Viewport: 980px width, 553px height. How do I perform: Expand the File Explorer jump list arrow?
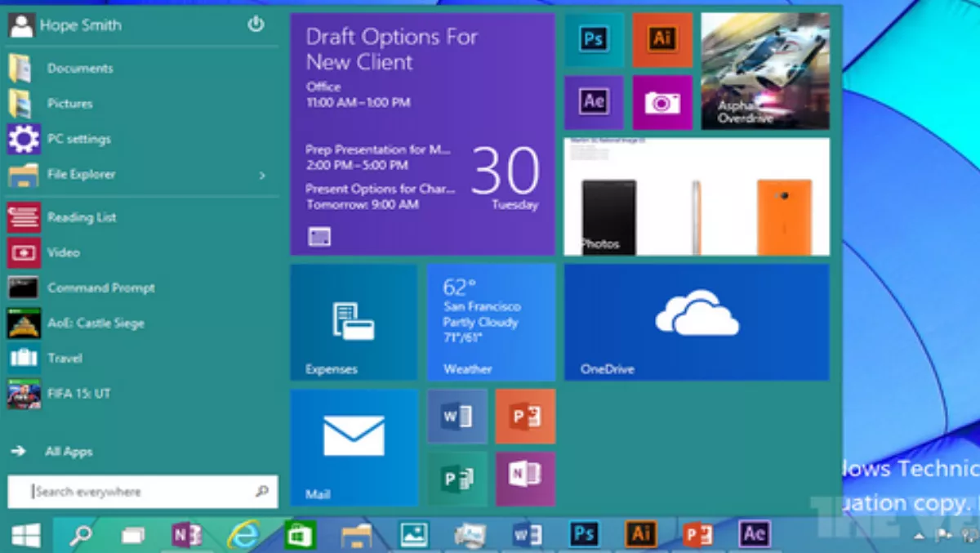[262, 175]
